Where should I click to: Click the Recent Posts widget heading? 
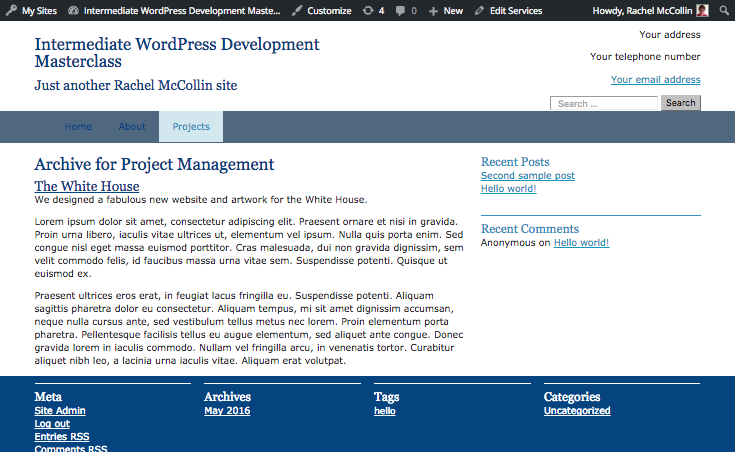coord(515,162)
